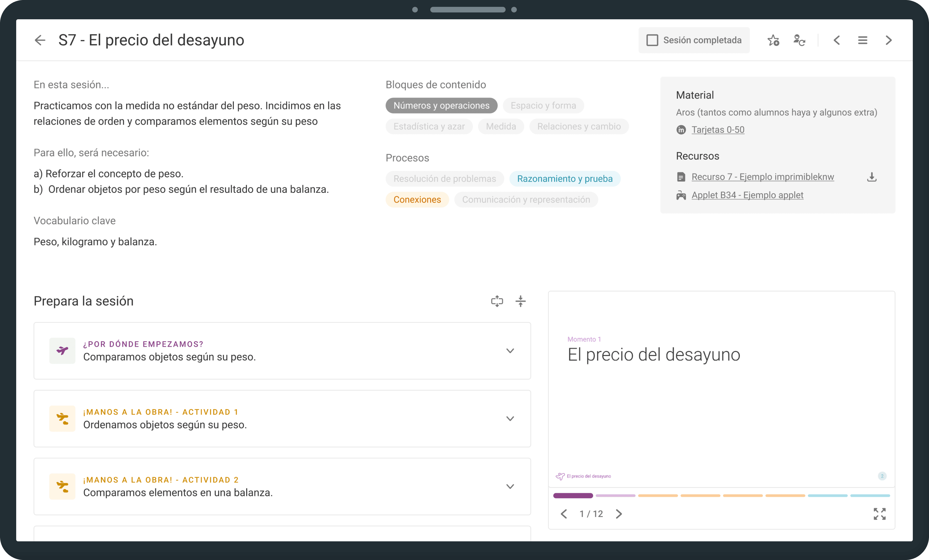Go to the next session with right chevron
Image resolution: width=929 pixels, height=560 pixels.
(x=889, y=40)
